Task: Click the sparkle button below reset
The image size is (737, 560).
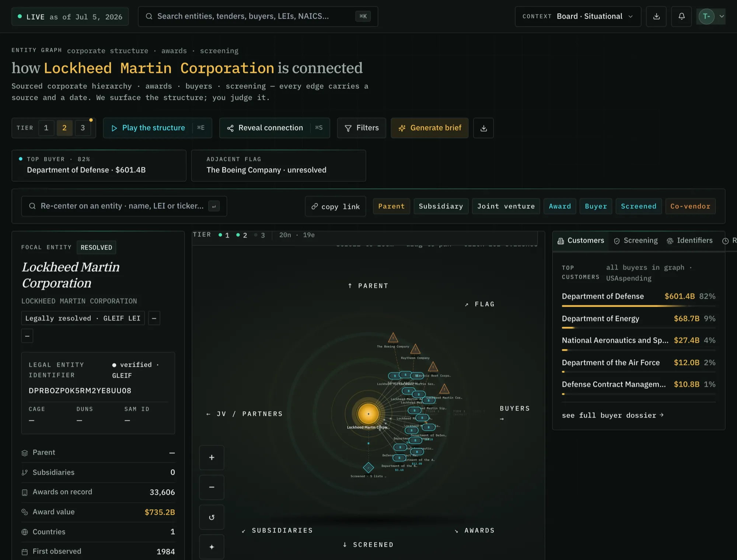Action: pyautogui.click(x=212, y=547)
